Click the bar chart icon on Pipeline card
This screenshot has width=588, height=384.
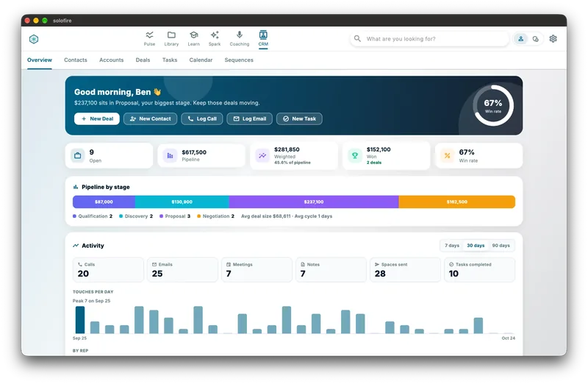(x=170, y=155)
